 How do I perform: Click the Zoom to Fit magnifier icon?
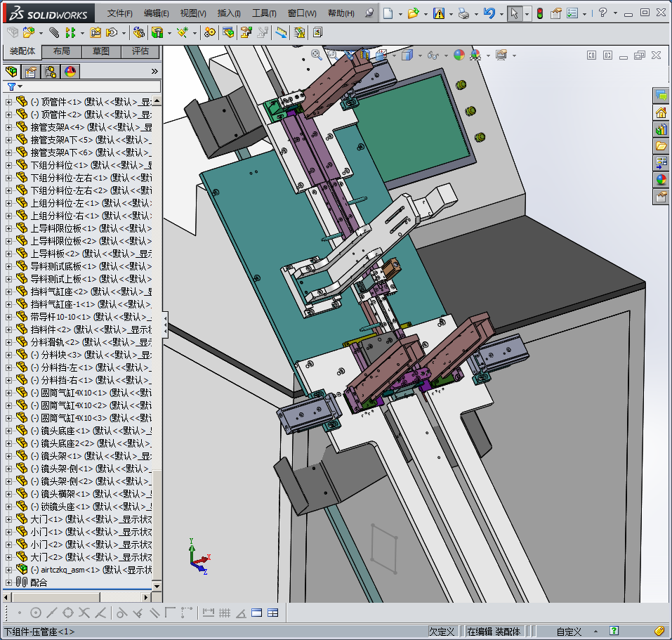317,55
